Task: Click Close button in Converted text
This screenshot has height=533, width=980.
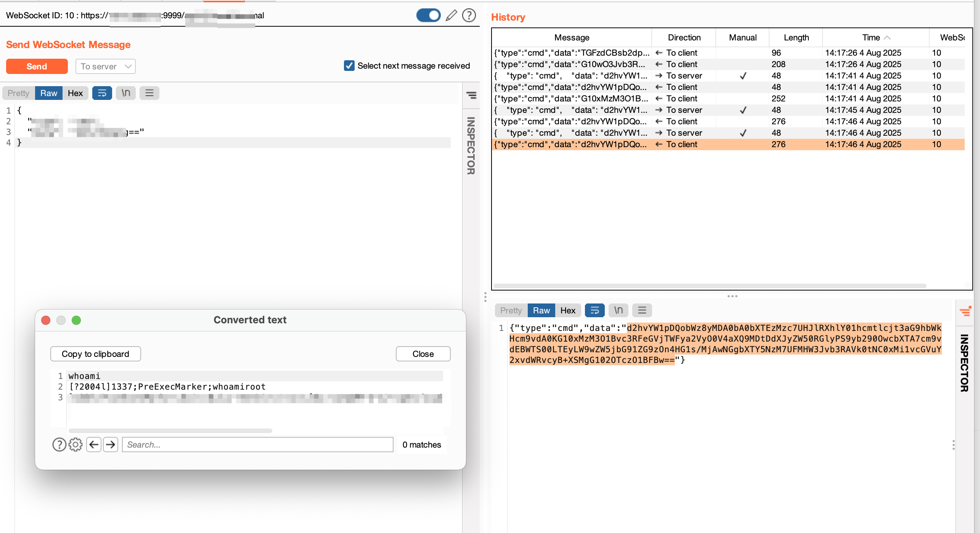Action: (x=423, y=354)
